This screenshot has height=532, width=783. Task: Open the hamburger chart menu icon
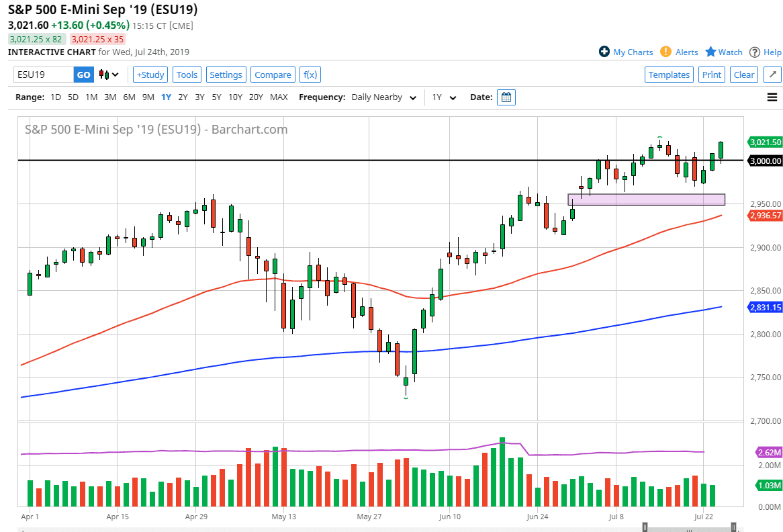pyautogui.click(x=772, y=97)
